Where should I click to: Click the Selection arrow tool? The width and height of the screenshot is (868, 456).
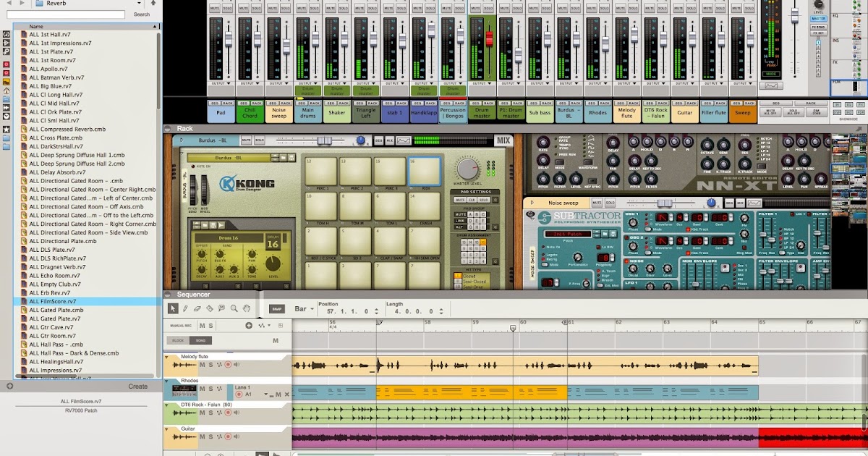coord(173,308)
